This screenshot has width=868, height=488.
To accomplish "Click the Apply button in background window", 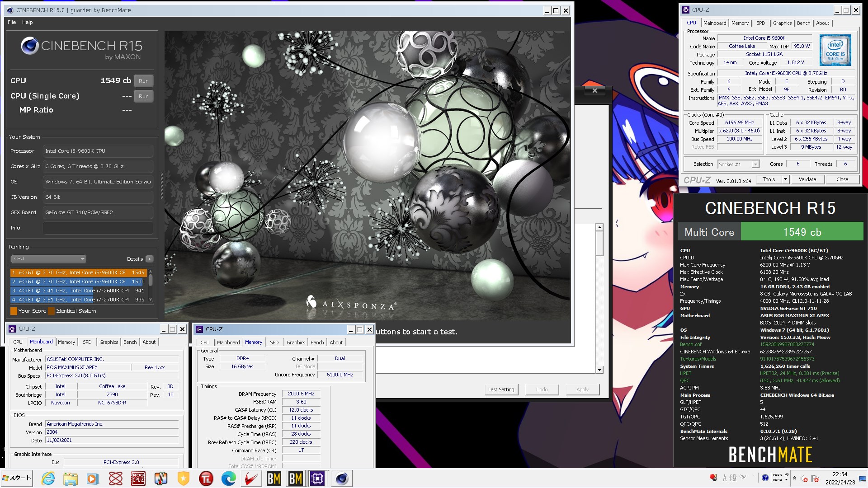I will pos(583,389).
